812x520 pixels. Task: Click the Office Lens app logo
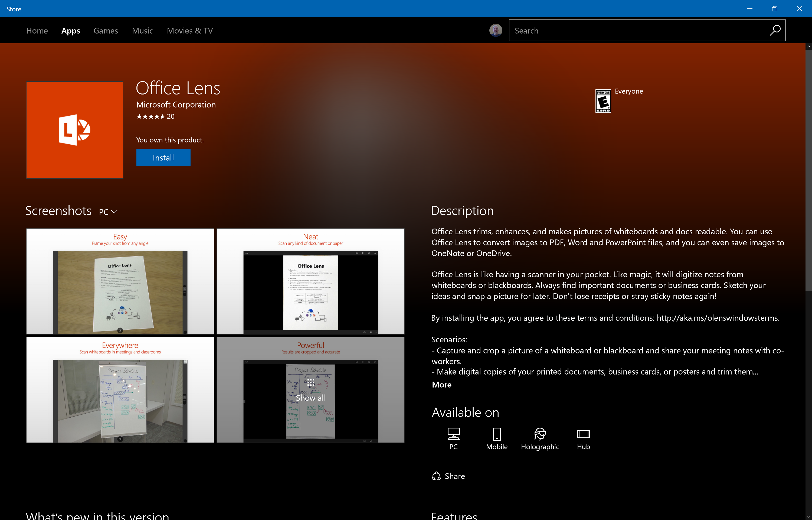click(x=74, y=130)
